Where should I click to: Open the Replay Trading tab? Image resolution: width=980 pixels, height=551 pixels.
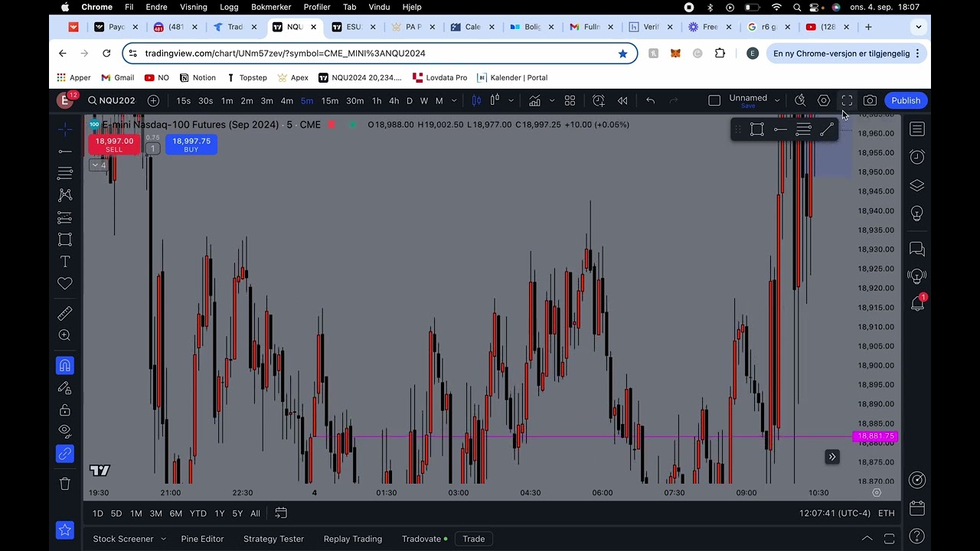click(x=353, y=539)
